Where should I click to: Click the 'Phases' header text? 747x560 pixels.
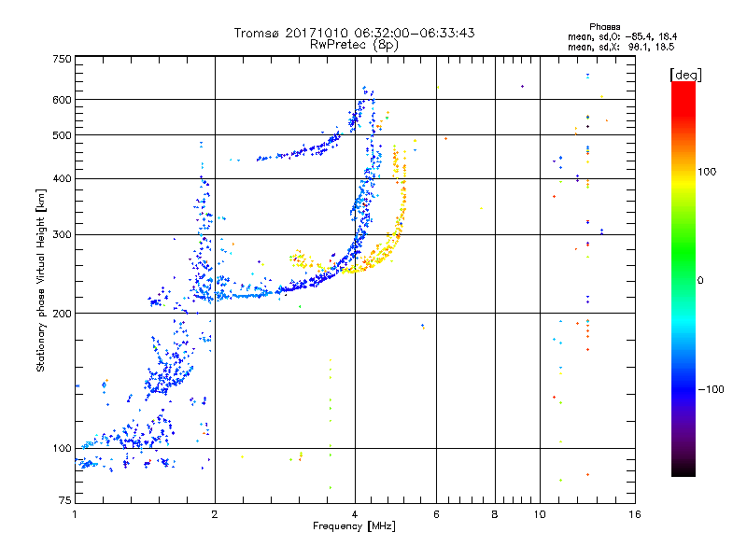click(x=604, y=27)
